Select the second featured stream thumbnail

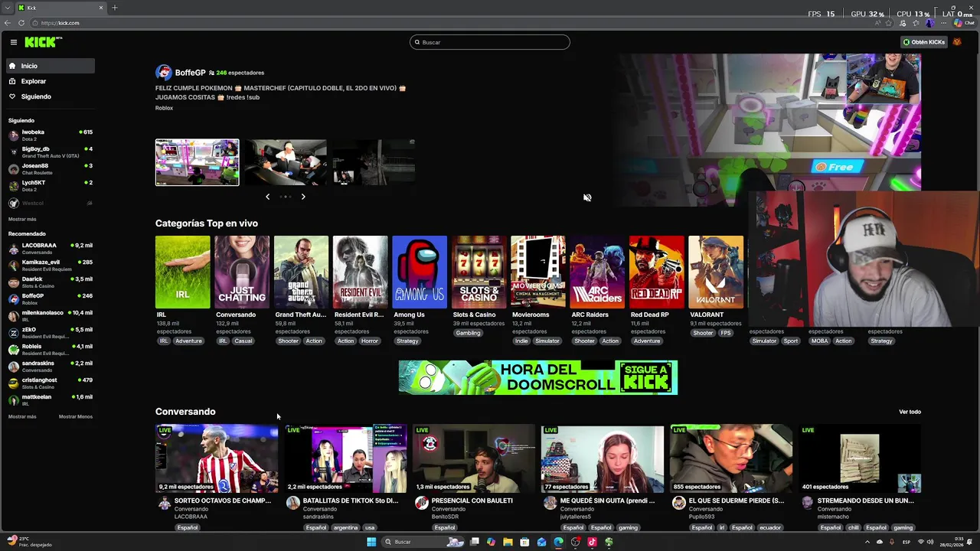[286, 162]
